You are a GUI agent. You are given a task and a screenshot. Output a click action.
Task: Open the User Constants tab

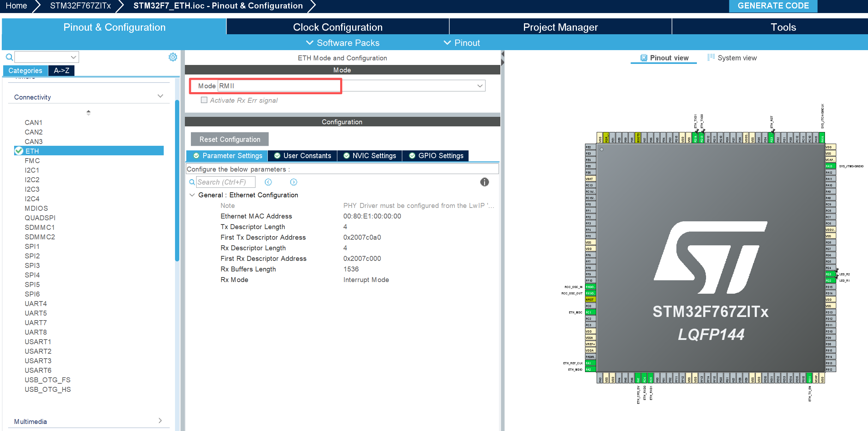point(302,156)
